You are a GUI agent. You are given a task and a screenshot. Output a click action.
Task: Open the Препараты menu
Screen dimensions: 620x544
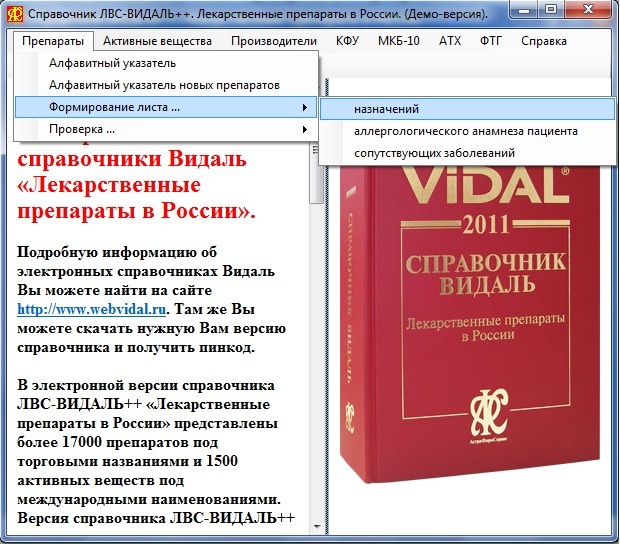tap(53, 41)
